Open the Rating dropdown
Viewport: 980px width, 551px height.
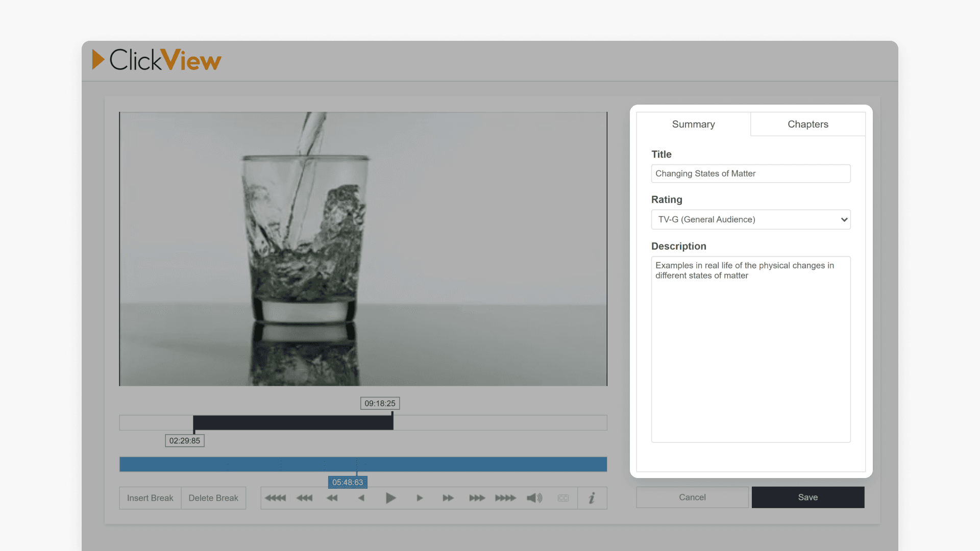pos(750,219)
